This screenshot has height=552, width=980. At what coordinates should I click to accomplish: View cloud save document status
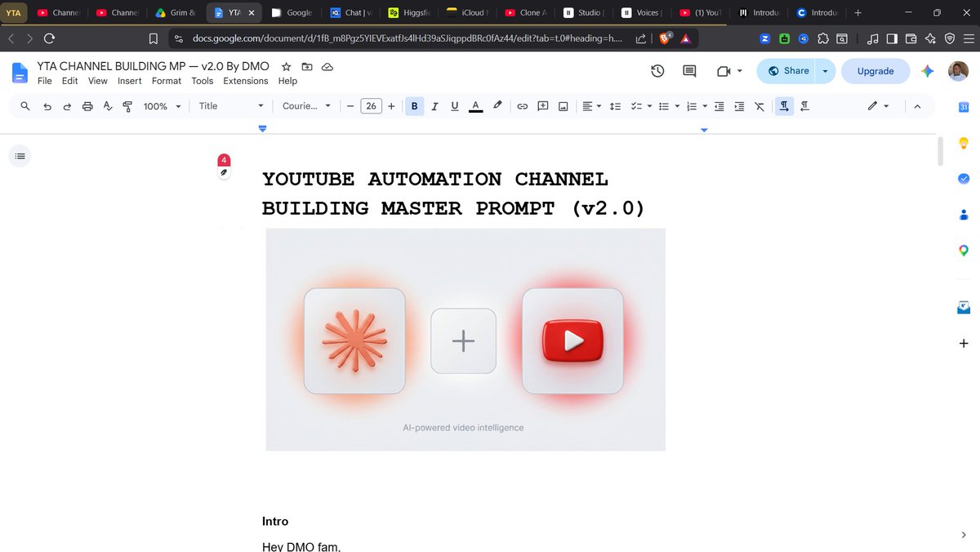point(327,66)
